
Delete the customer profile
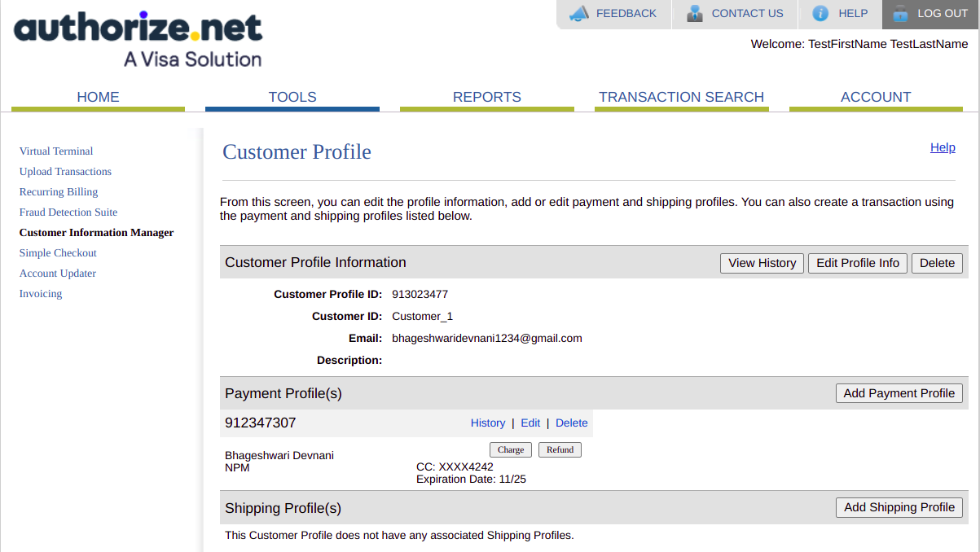tap(937, 263)
